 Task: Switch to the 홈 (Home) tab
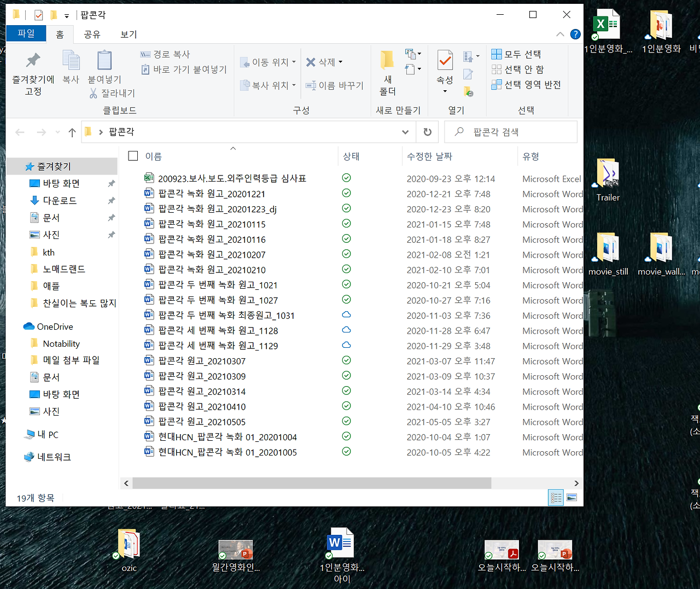coord(60,34)
